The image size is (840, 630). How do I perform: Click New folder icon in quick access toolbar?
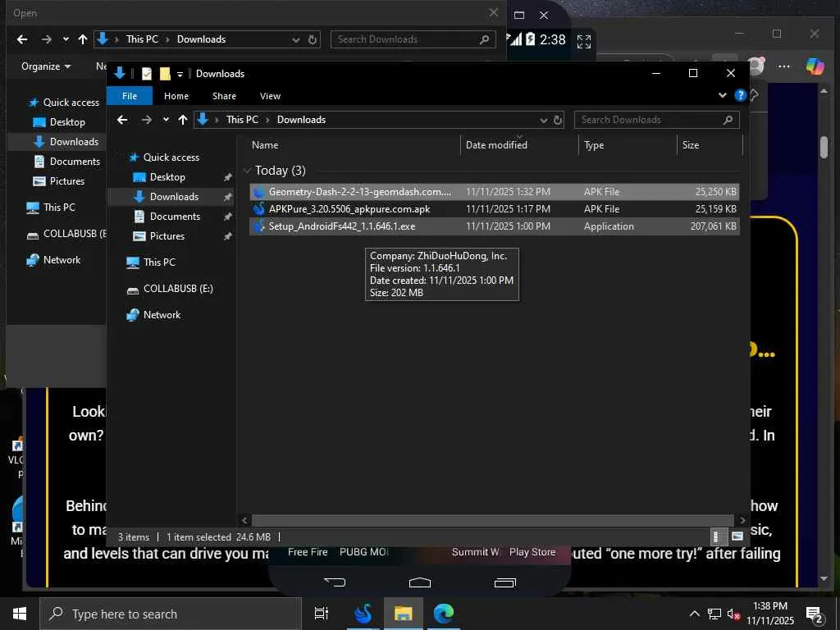click(x=165, y=73)
